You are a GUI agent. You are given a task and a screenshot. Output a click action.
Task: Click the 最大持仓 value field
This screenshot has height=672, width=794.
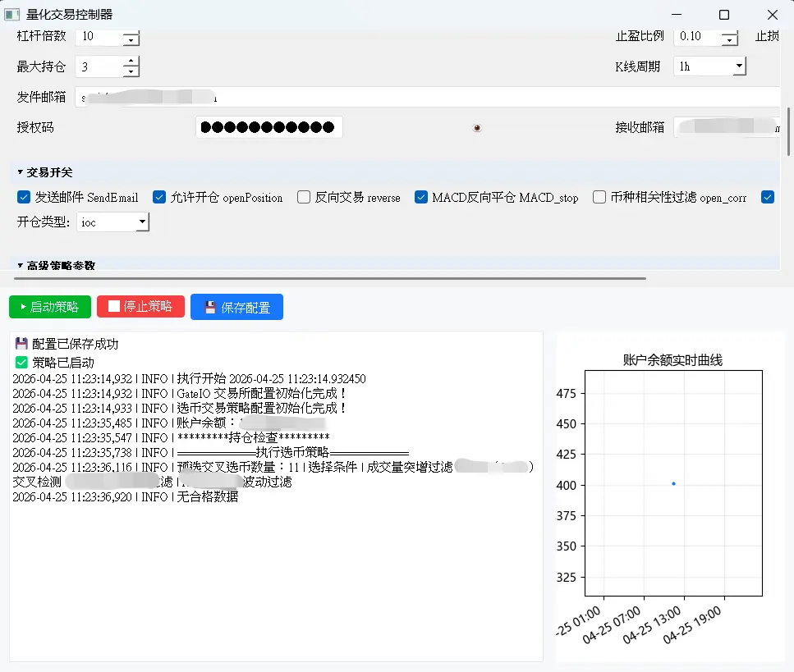click(x=99, y=66)
